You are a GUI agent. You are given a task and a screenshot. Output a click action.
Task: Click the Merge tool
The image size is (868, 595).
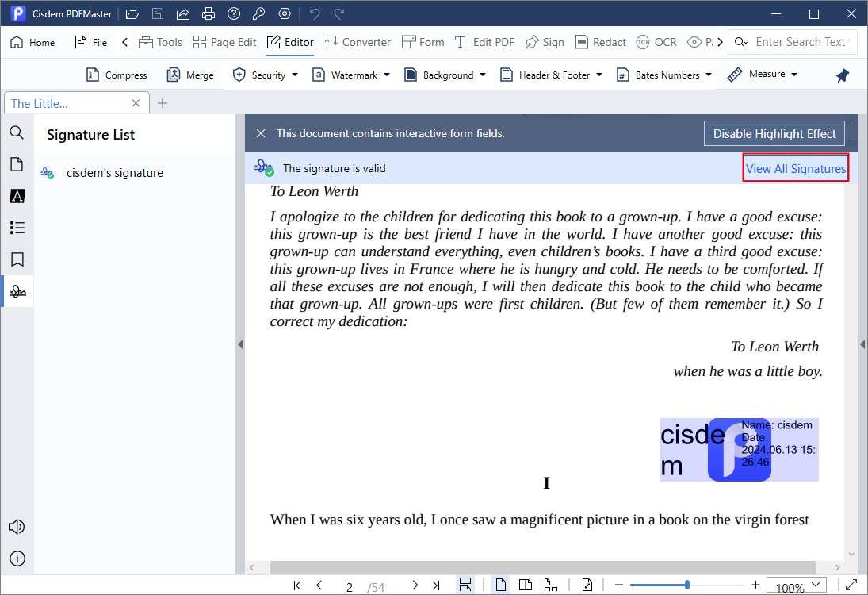tap(190, 75)
